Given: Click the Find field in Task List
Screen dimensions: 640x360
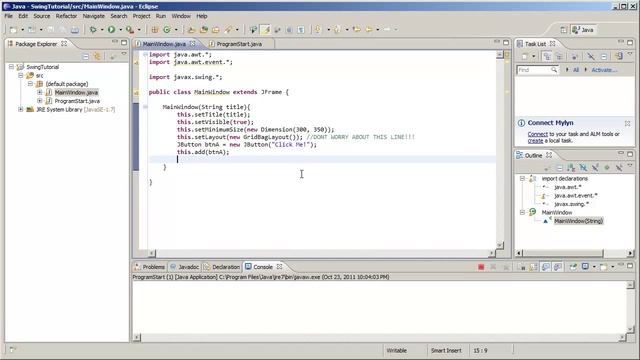Looking at the screenshot, I should [x=537, y=70].
